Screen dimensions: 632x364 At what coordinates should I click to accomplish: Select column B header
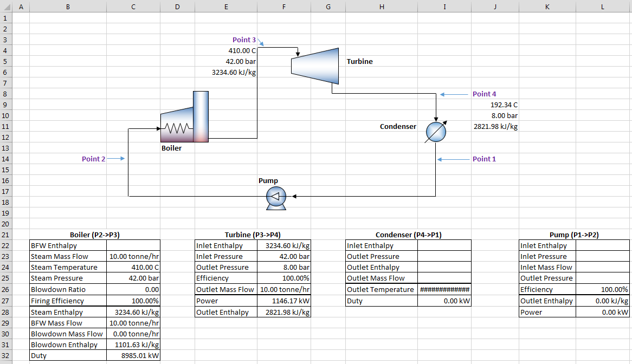[68, 6]
